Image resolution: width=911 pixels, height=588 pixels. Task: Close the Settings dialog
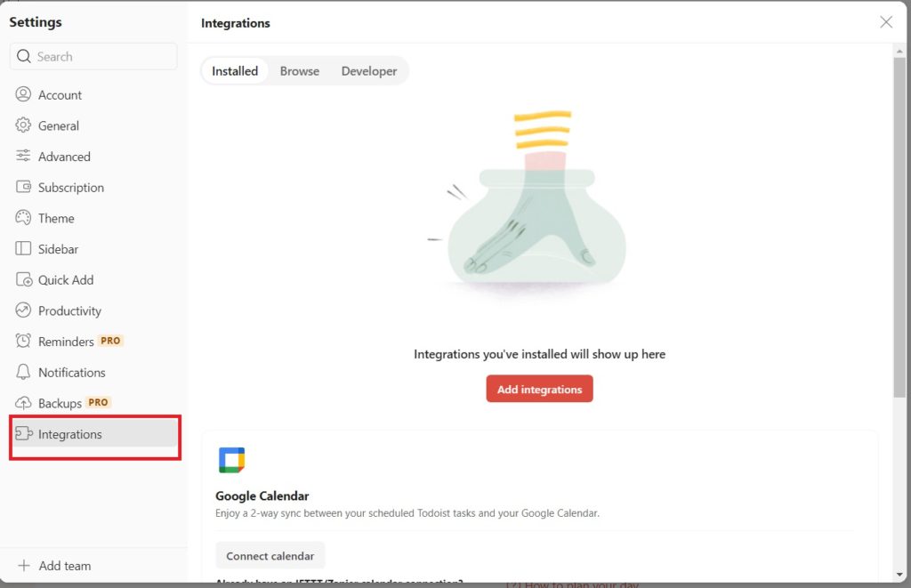pos(886,22)
